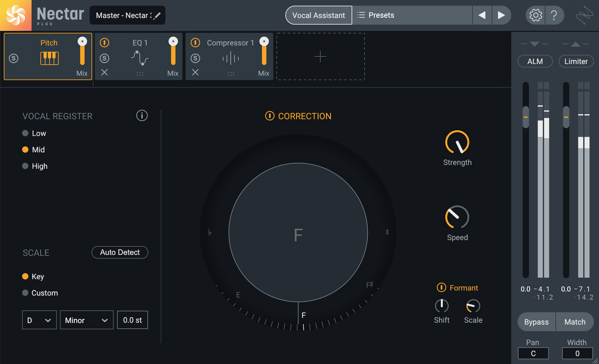This screenshot has height=364, width=599.
Task: Open the root note D dropdown
Action: [39, 320]
